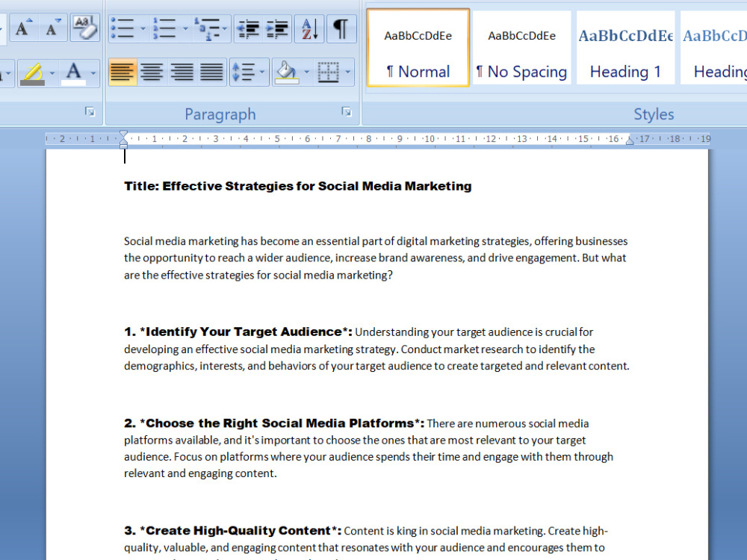Open Paragraph dialog box launcher
Image resolution: width=747 pixels, height=560 pixels.
pos(347,111)
